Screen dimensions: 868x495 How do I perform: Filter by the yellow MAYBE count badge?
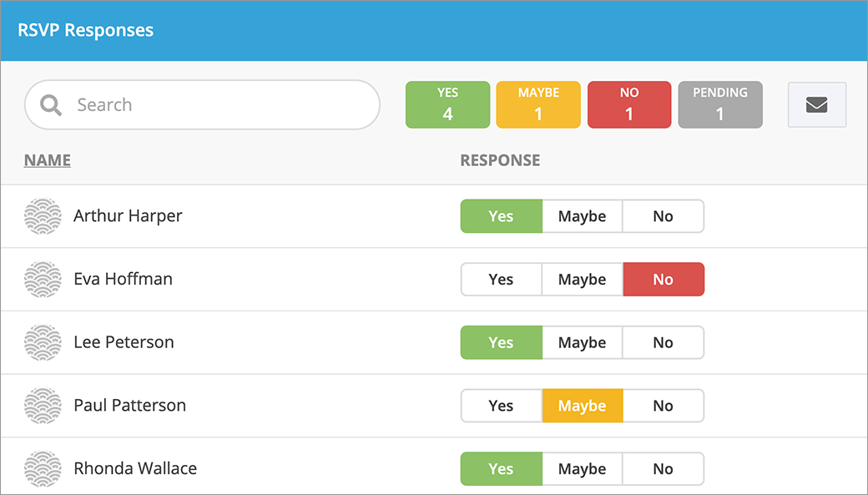tap(538, 105)
